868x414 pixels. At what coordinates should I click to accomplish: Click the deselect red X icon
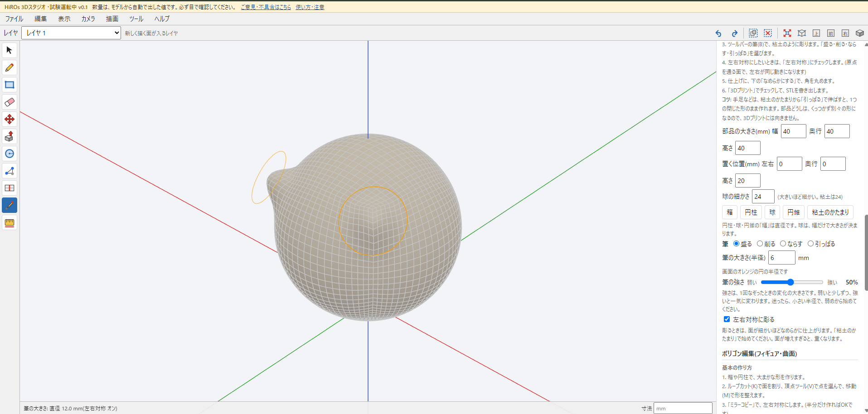[768, 33]
